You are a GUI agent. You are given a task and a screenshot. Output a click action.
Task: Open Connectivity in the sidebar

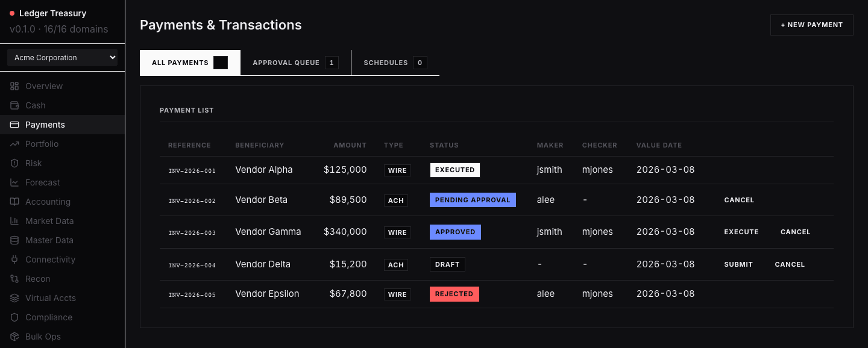click(63, 259)
